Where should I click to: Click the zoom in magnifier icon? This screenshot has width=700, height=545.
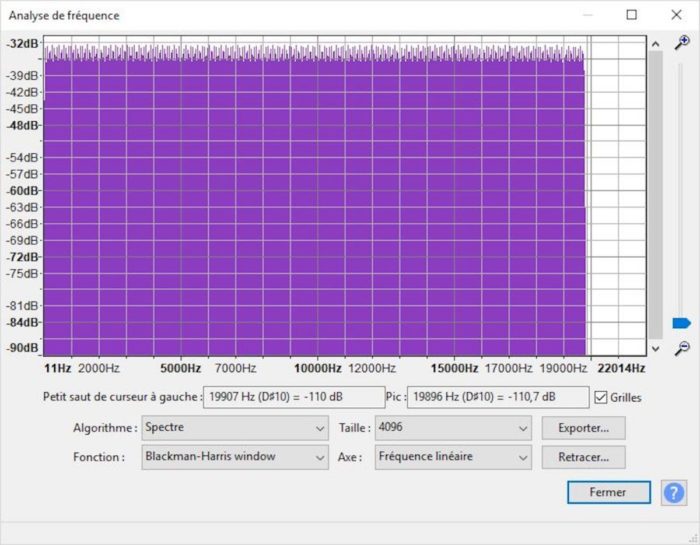[x=682, y=43]
